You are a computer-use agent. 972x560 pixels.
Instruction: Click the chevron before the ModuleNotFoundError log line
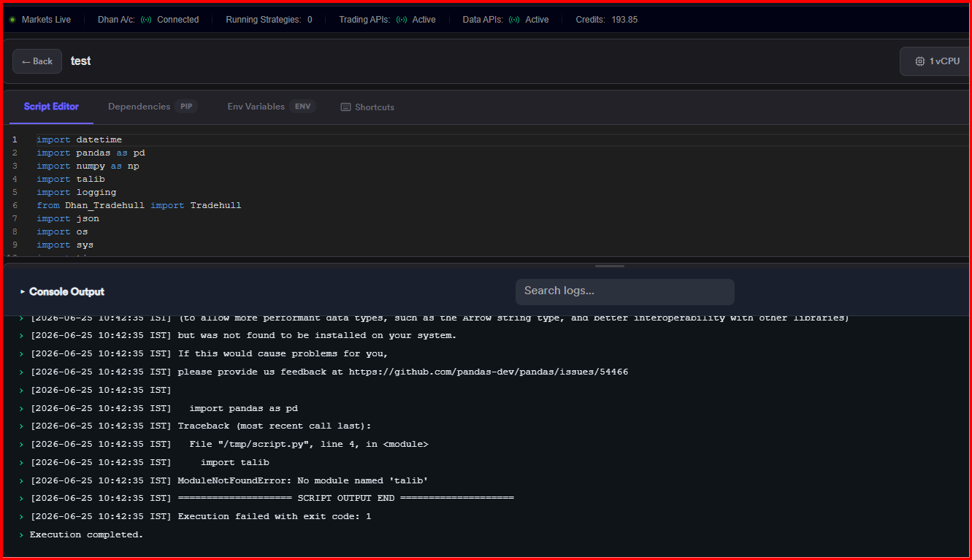coord(22,480)
